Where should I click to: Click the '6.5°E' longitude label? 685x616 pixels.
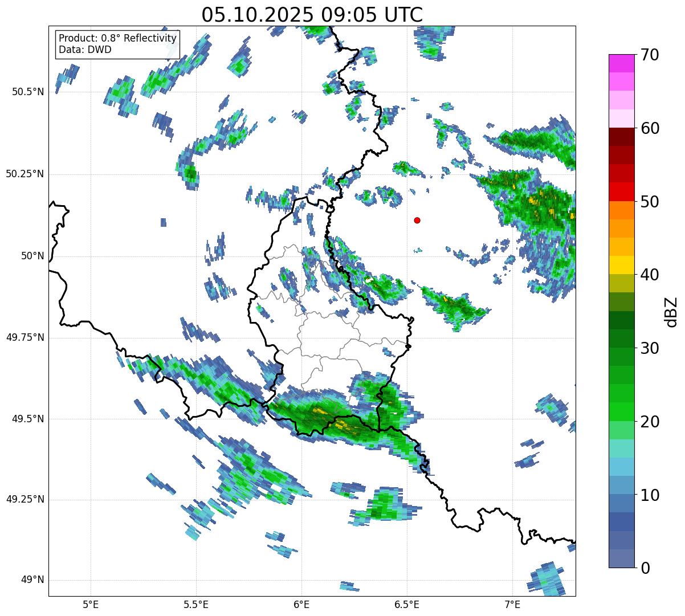point(407,604)
